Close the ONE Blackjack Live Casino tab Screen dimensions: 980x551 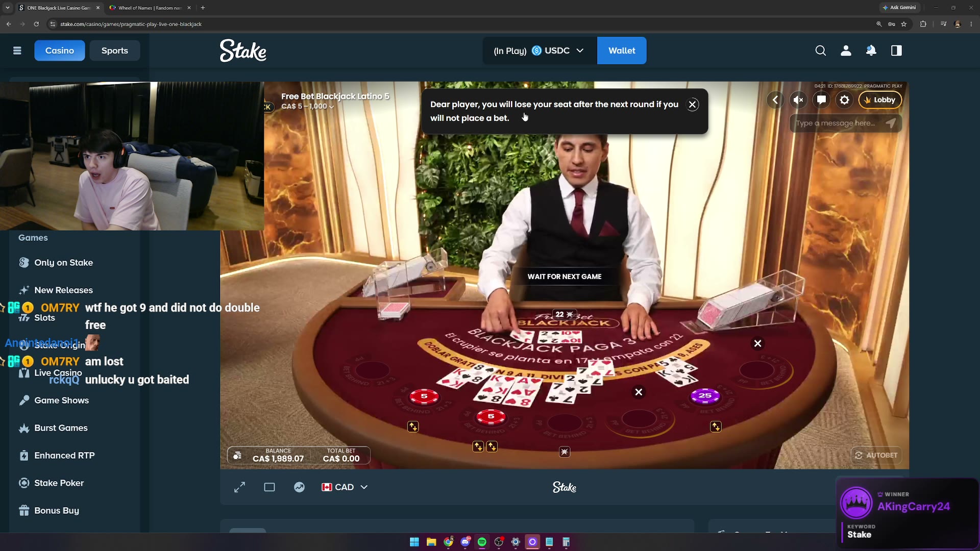pyautogui.click(x=98, y=8)
